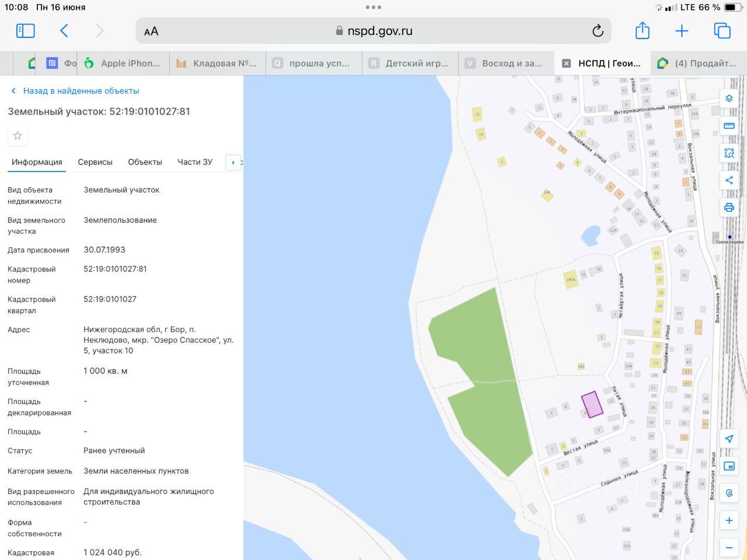The height and width of the screenshot is (560, 747).
Task: Click cadastral number value 52:19:0101027:81
Action: [115, 269]
